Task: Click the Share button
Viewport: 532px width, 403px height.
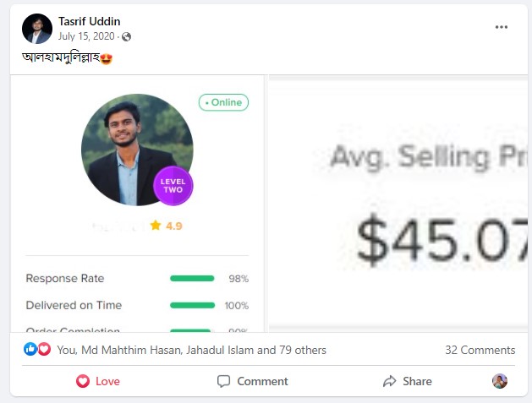Action: (407, 381)
